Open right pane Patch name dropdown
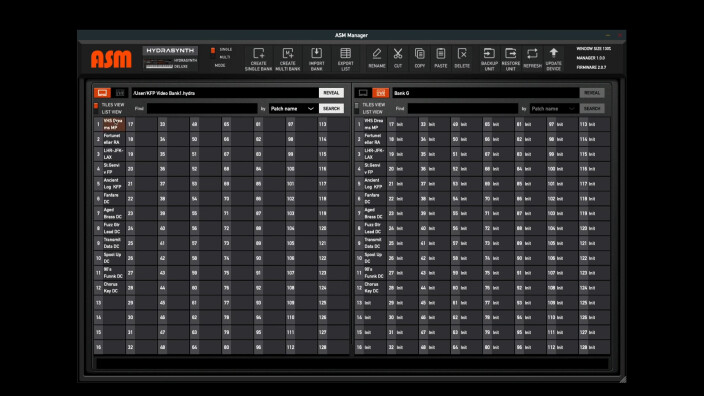The width and height of the screenshot is (704, 396). coord(554,109)
